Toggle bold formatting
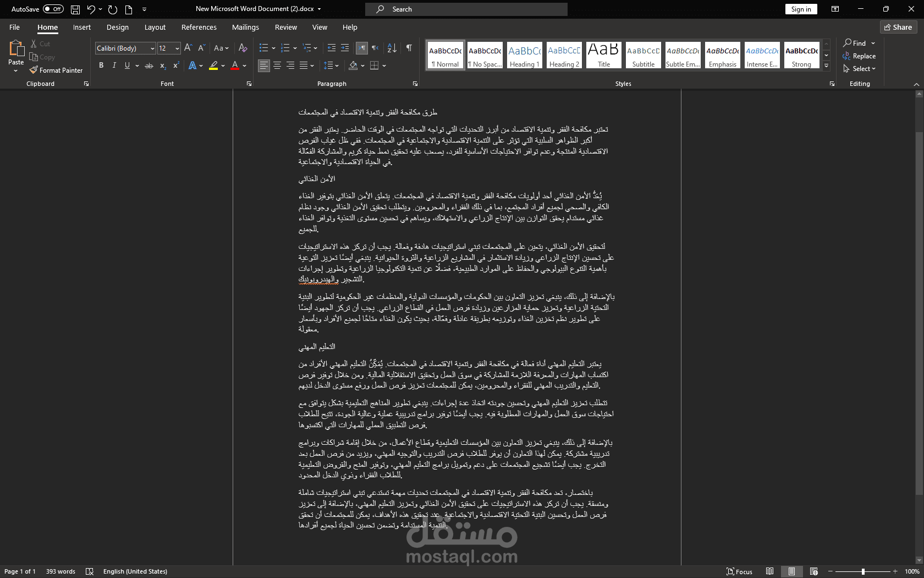The width and height of the screenshot is (924, 578). click(x=101, y=66)
